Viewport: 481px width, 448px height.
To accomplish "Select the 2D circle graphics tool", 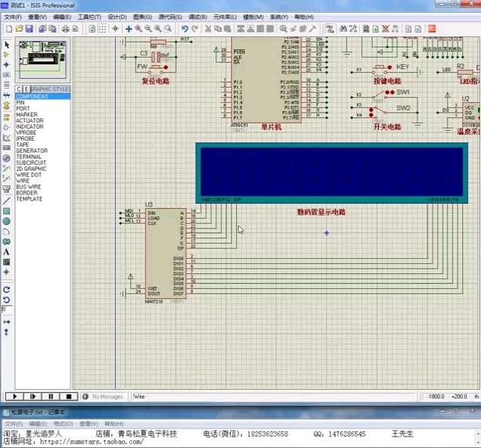I will coord(7,221).
